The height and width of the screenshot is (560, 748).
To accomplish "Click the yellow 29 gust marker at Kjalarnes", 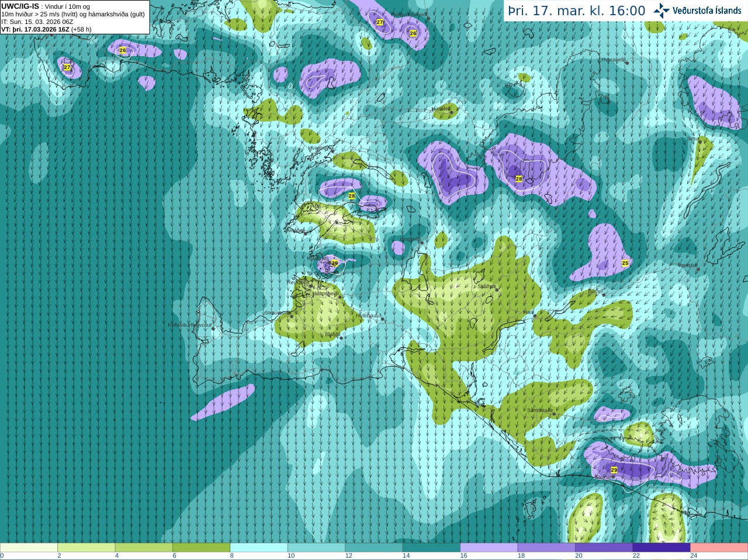I will tap(335, 263).
